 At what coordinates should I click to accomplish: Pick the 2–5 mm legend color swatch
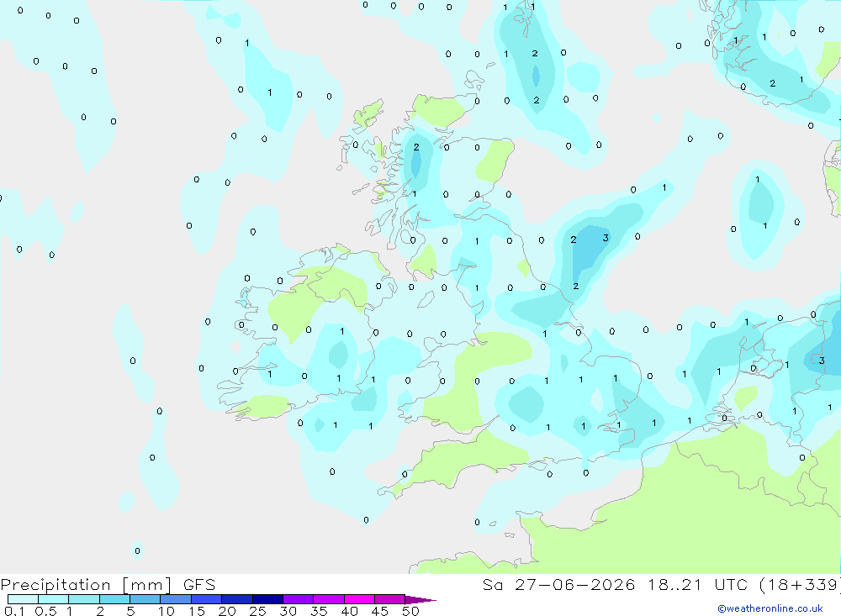(114, 599)
